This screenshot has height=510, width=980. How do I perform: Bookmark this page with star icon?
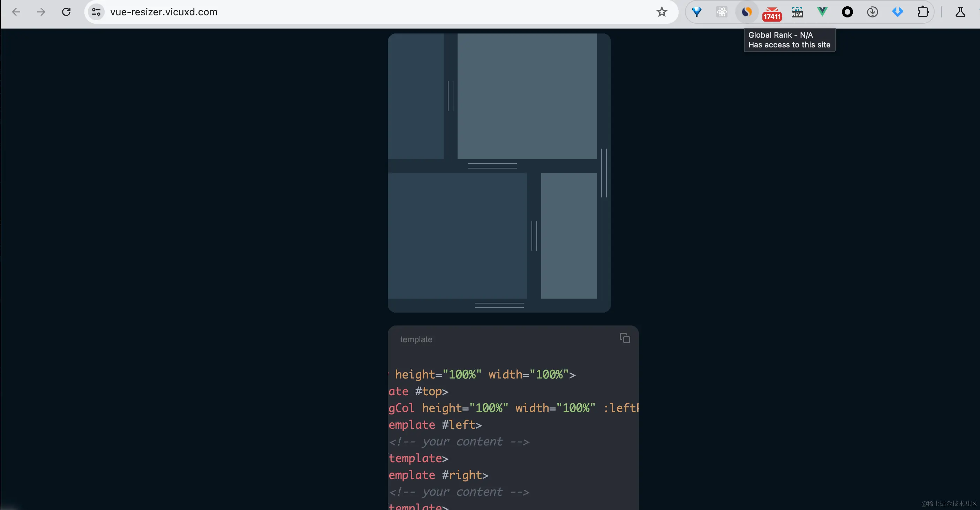point(662,12)
